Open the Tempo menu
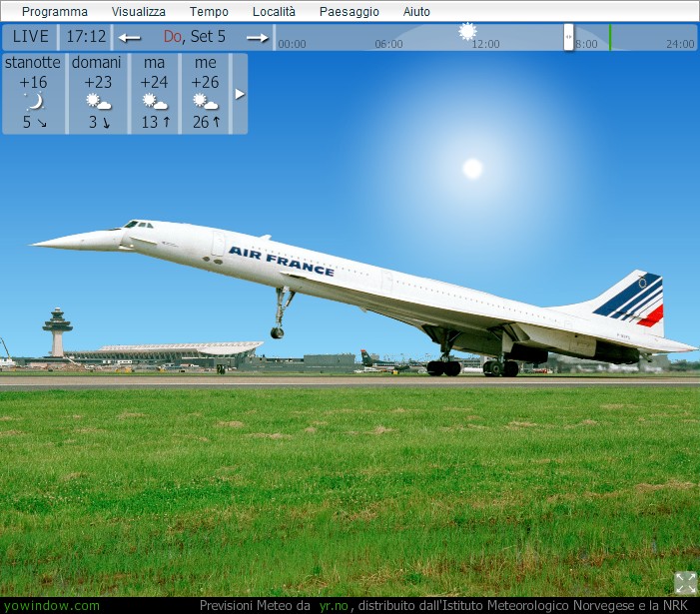Screen dimensions: 700x614 pyautogui.click(x=209, y=12)
